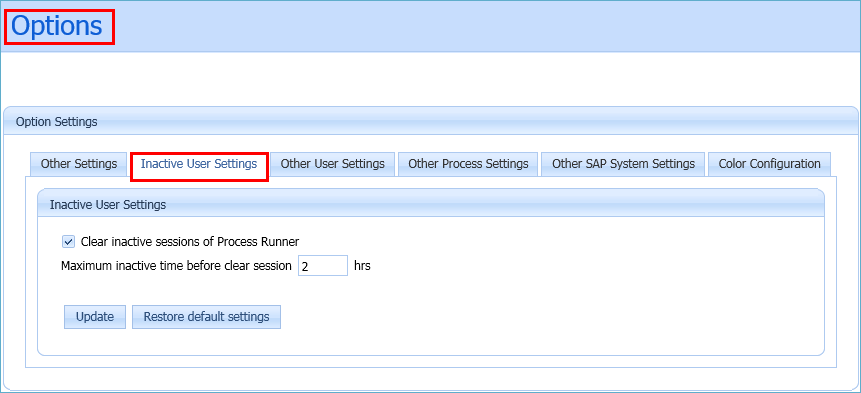Uncheck Clear inactive sessions of Process Runner
The image size is (861, 393).
coord(69,242)
